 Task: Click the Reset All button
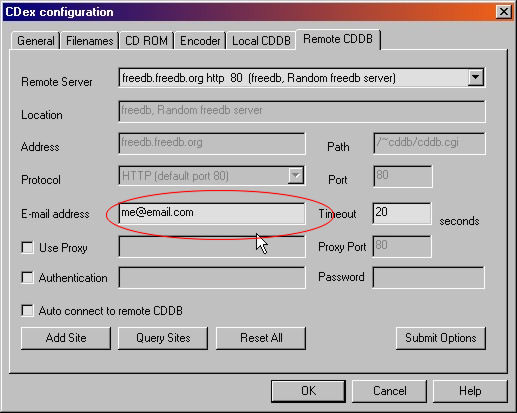261,338
